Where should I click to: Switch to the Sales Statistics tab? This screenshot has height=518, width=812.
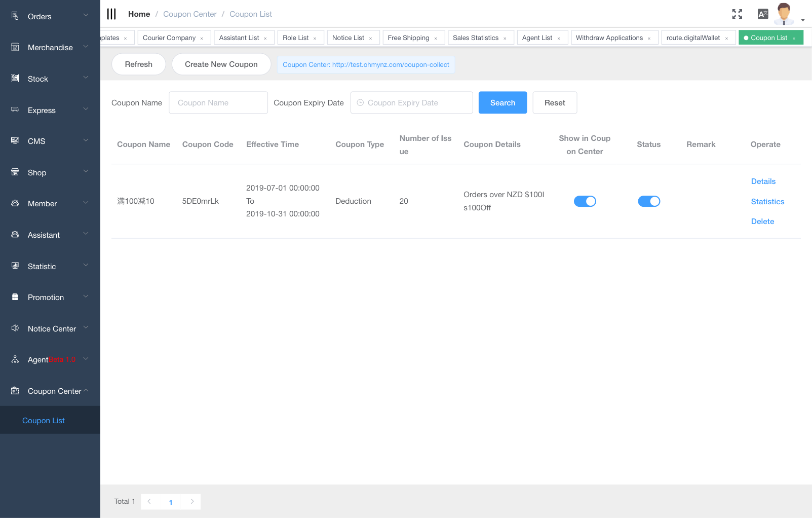[x=475, y=37]
